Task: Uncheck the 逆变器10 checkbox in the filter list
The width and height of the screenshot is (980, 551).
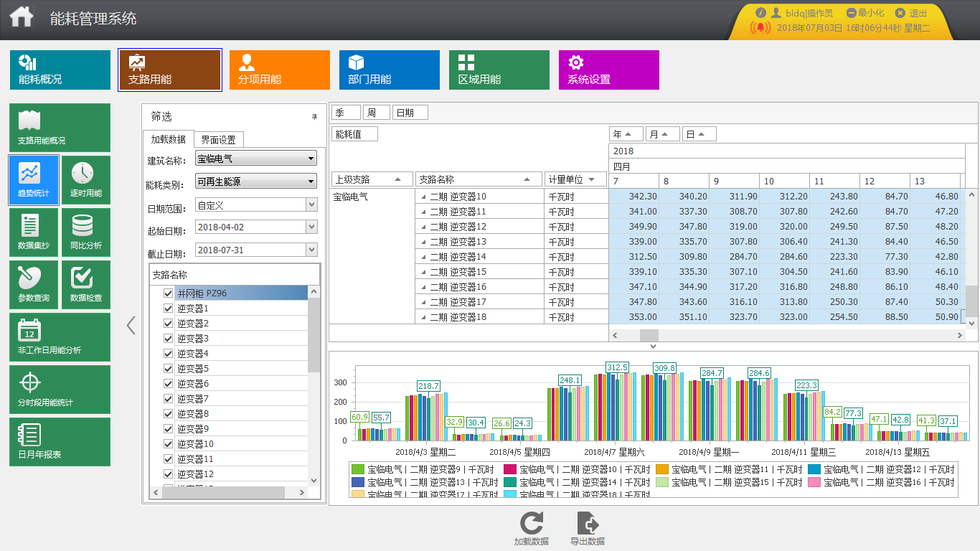Action: click(x=169, y=443)
